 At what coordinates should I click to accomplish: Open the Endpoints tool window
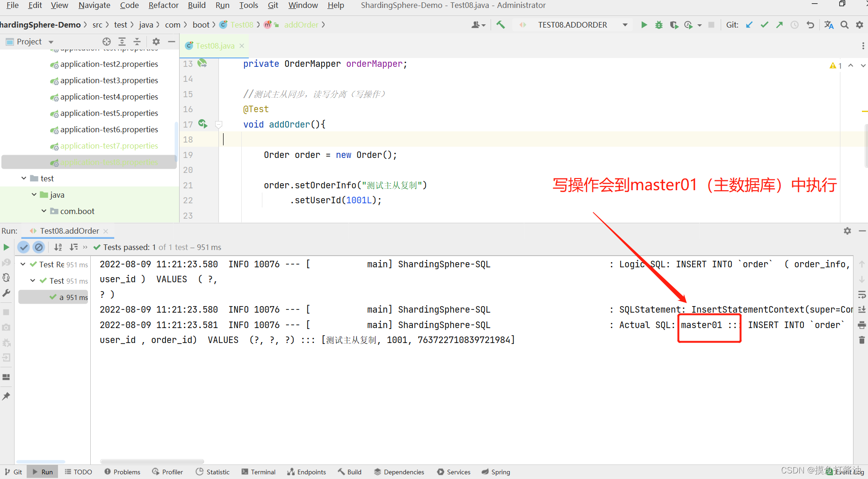pos(307,472)
